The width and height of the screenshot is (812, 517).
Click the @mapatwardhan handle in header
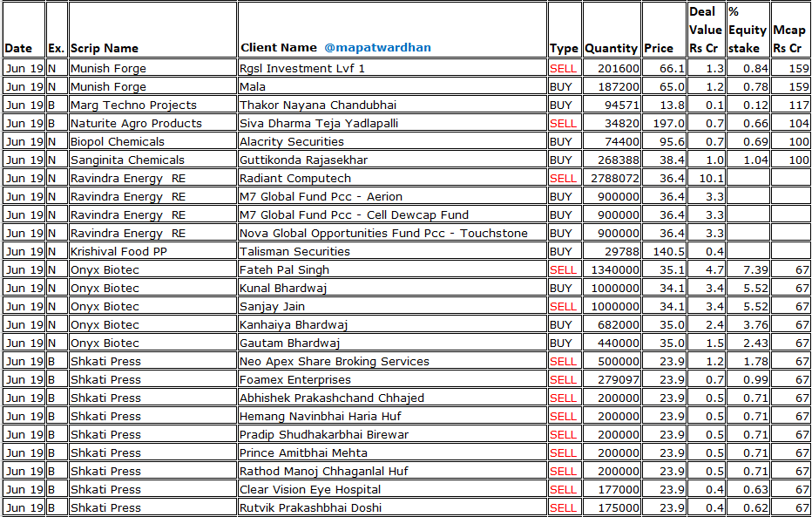(377, 48)
